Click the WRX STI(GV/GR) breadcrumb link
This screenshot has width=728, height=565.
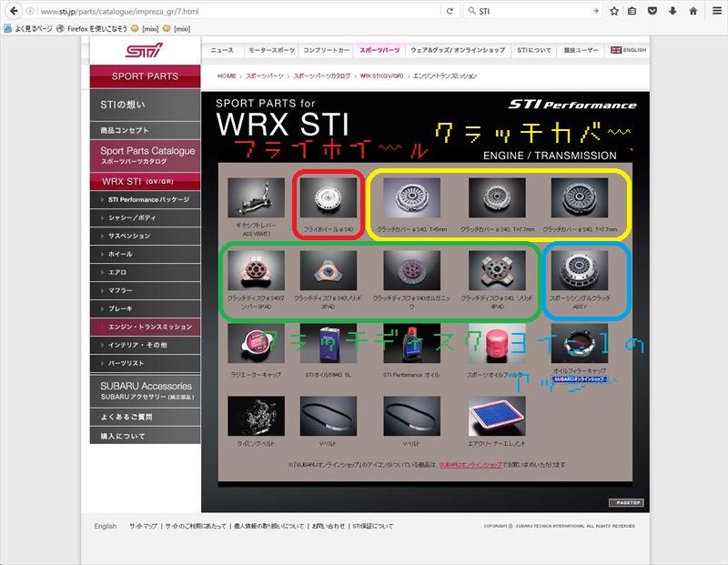[381, 76]
